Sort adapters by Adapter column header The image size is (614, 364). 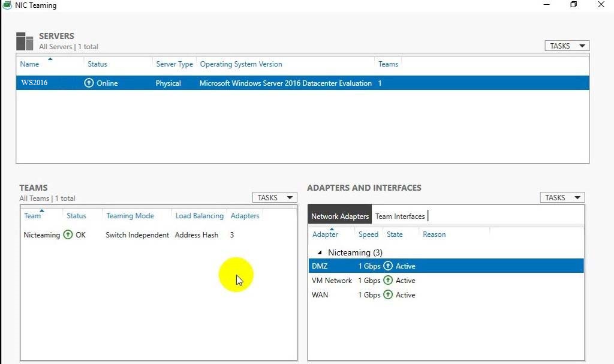[325, 234]
